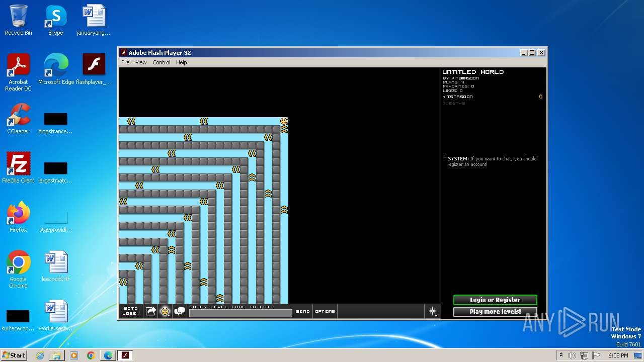
Task: Click Login or Register button
Action: pyautogui.click(x=495, y=300)
